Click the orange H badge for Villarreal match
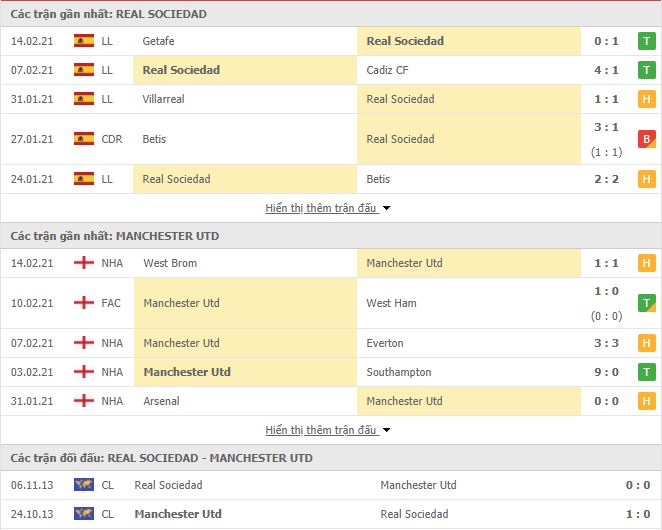 point(646,99)
